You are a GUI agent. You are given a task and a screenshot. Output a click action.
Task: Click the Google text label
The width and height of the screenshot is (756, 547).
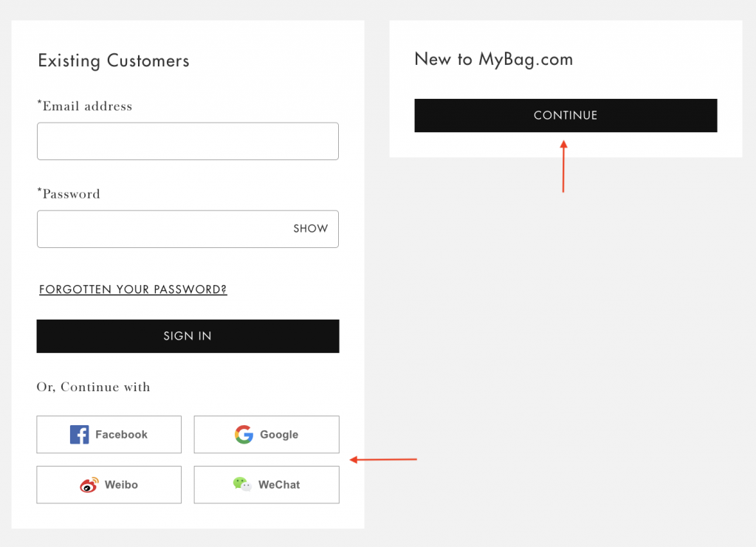pyautogui.click(x=279, y=435)
